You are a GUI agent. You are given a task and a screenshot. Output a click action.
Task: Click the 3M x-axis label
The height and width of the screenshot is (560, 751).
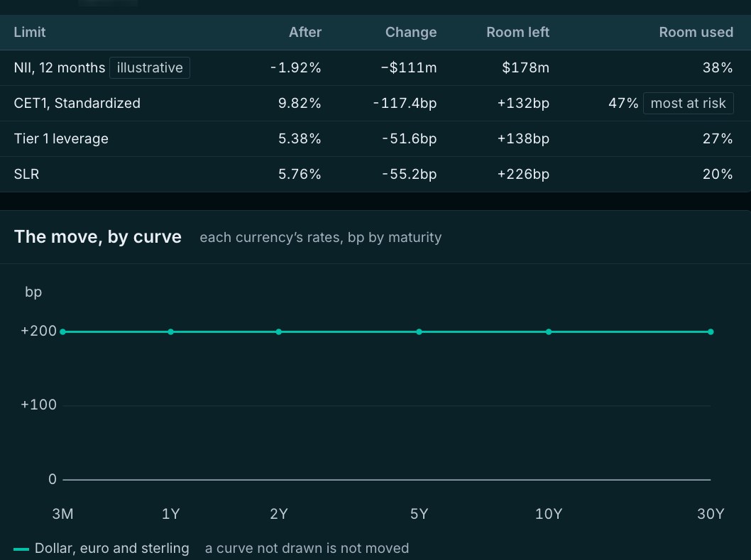[x=62, y=514]
